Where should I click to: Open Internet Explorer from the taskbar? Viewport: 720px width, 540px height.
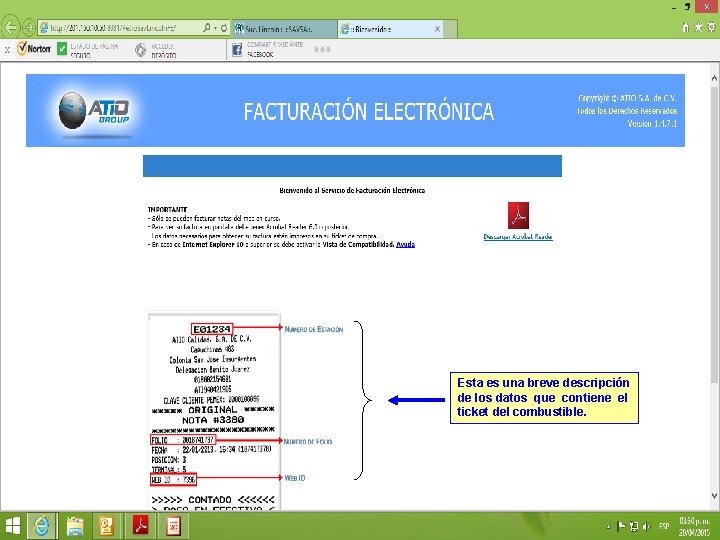(x=42, y=526)
